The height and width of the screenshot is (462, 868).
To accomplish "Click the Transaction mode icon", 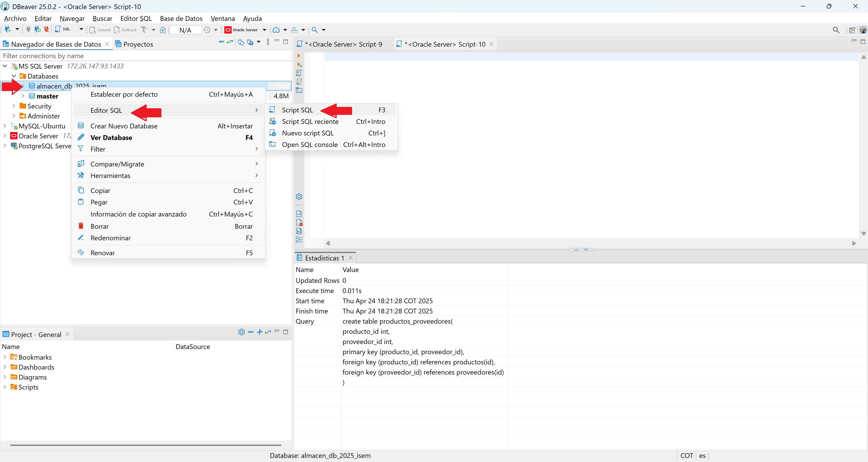I will point(144,30).
